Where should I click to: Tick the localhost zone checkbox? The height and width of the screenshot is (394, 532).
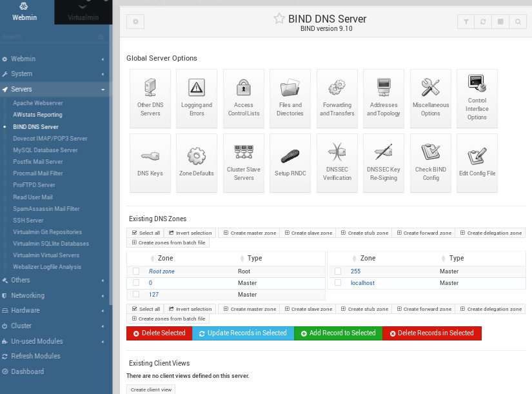(x=338, y=283)
